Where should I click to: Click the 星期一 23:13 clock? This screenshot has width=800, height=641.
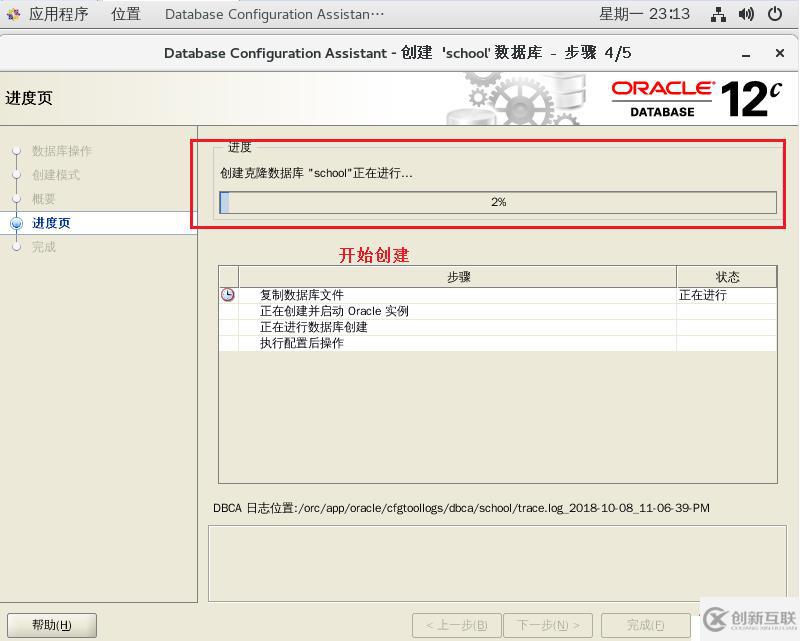coord(644,14)
